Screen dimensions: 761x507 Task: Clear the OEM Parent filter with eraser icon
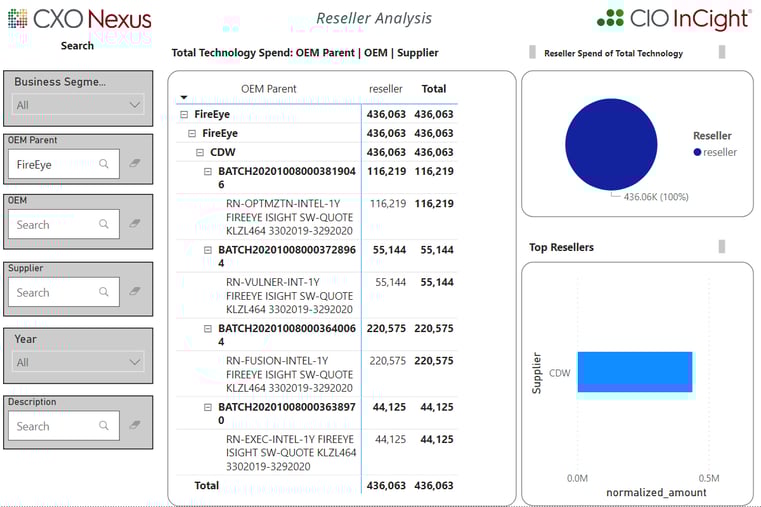coord(135,164)
